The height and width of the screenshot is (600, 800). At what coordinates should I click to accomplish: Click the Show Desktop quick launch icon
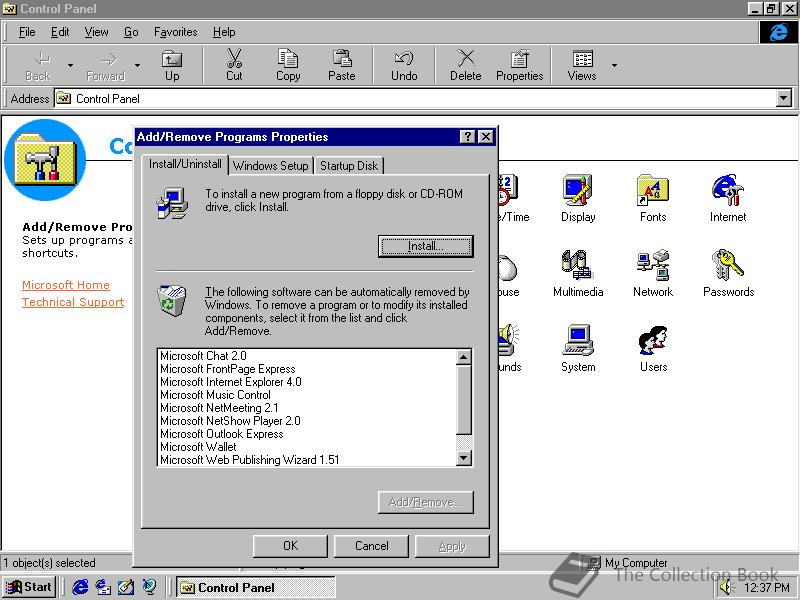[x=126, y=587]
